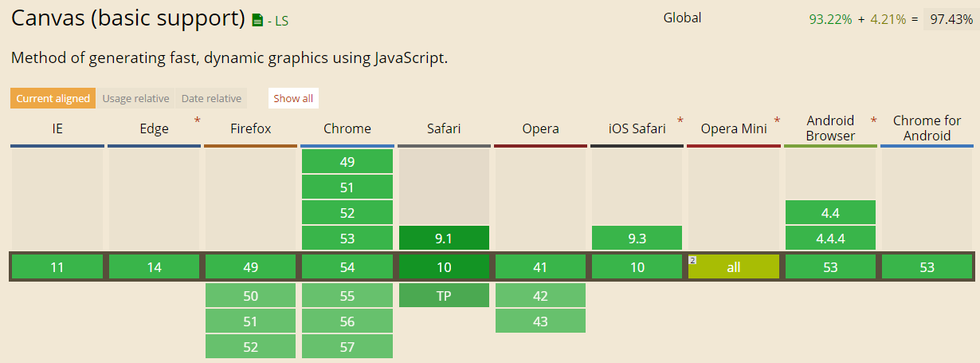Select the Safari TP cell
The width and height of the screenshot is (980, 363).
pos(444,296)
